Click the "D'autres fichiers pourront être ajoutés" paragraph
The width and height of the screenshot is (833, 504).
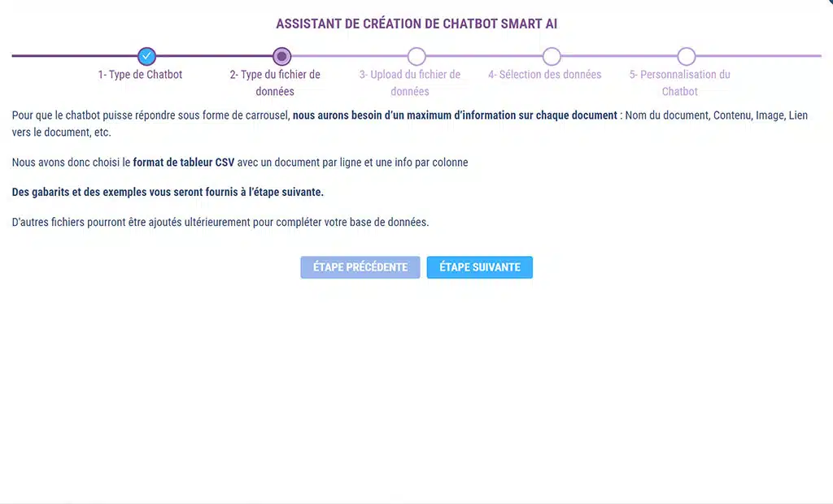pos(220,222)
